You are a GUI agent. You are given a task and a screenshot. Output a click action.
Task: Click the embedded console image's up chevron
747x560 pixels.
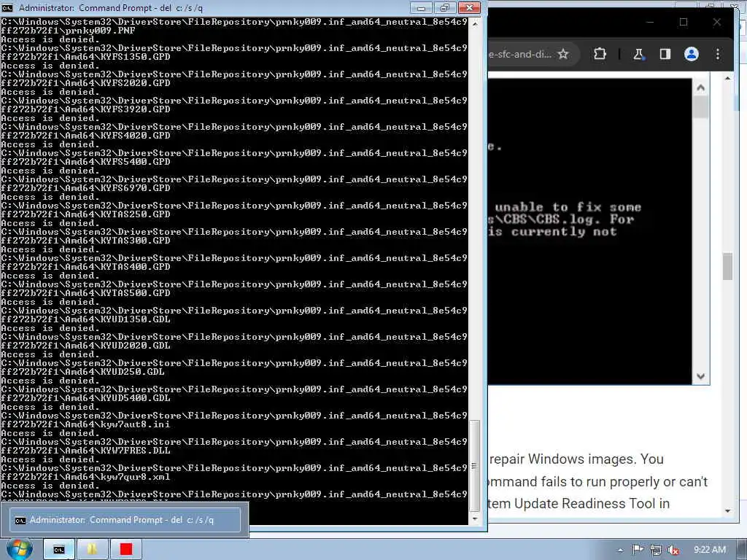tap(700, 87)
